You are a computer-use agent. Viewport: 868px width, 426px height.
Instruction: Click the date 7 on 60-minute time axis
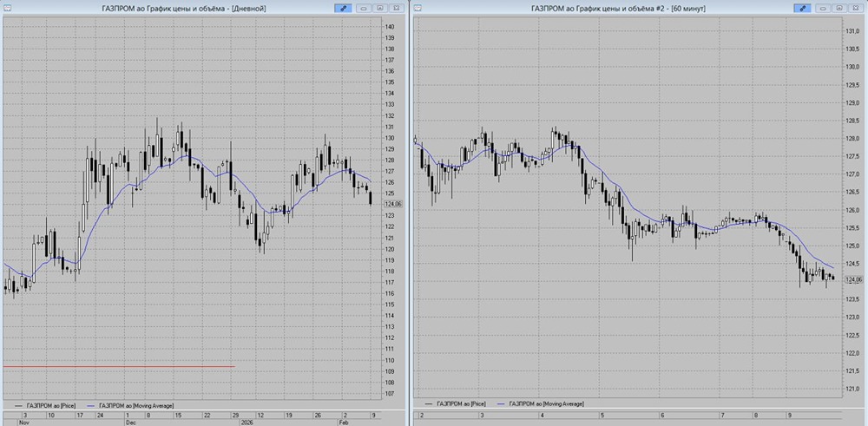coord(722,415)
